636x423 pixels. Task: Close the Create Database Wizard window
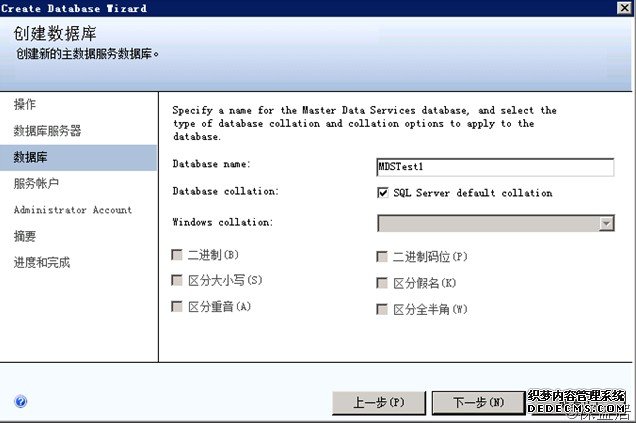click(623, 8)
